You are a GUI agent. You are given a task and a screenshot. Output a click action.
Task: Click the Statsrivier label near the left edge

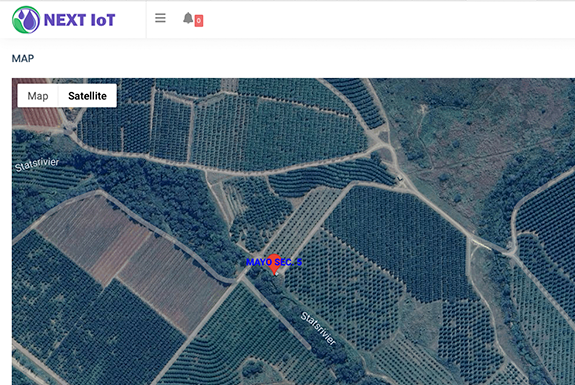37,164
